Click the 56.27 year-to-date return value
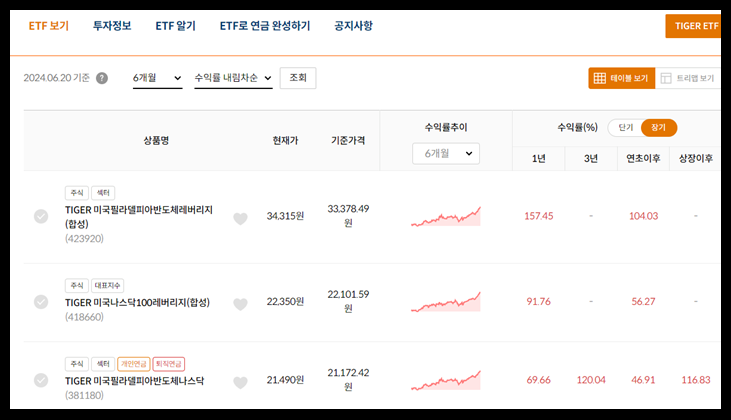731x420 pixels. pos(643,302)
